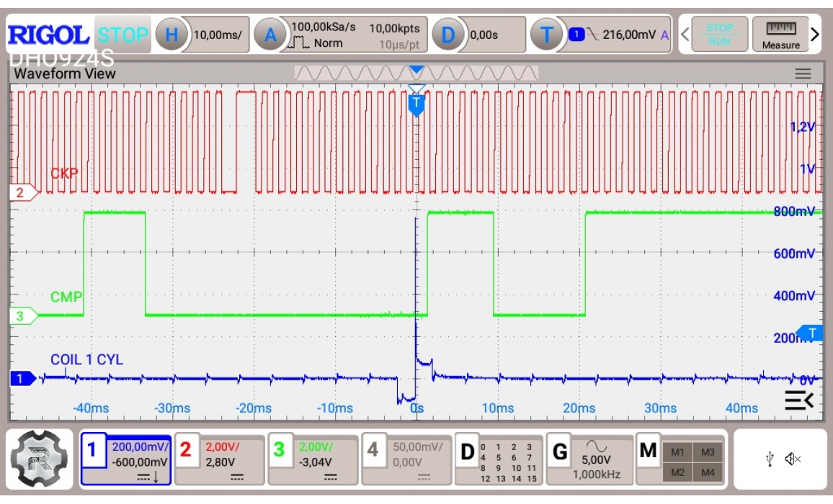This screenshot has width=833, height=504.
Task: Click the Horizontal timebase H icon
Action: coord(171,35)
